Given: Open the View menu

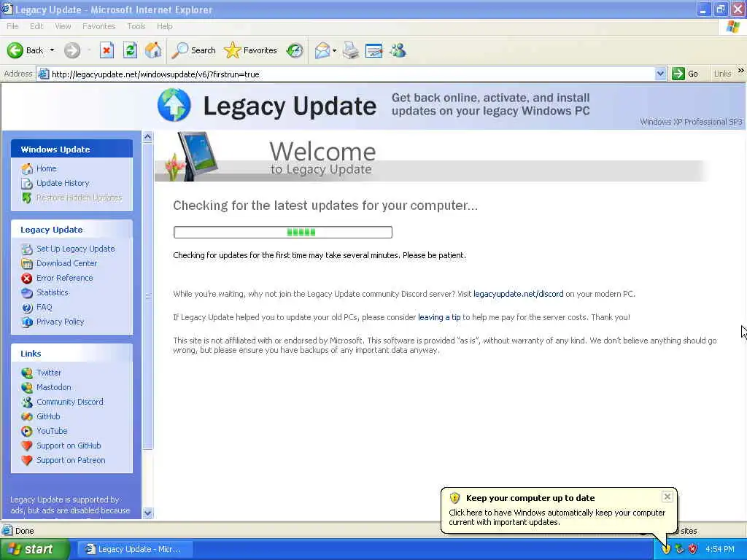Looking at the screenshot, I should pyautogui.click(x=63, y=26).
